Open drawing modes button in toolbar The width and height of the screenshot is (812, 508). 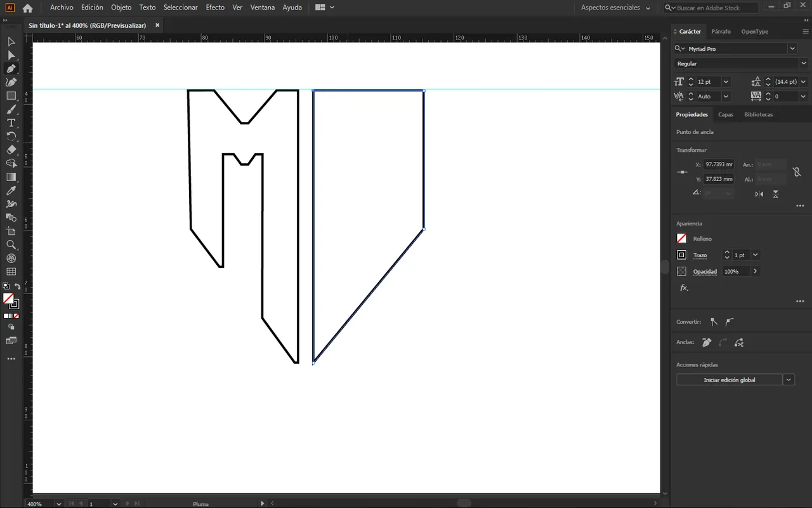coord(11,326)
